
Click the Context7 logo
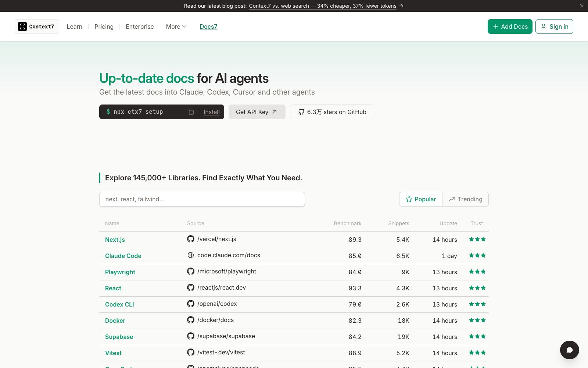[37, 26]
